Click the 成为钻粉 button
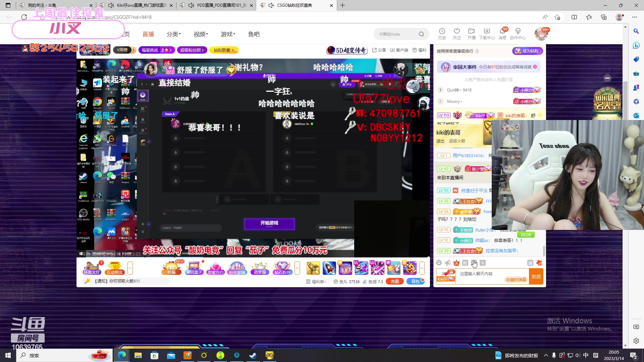This screenshot has width=644, height=362. pyautogui.click(x=527, y=51)
